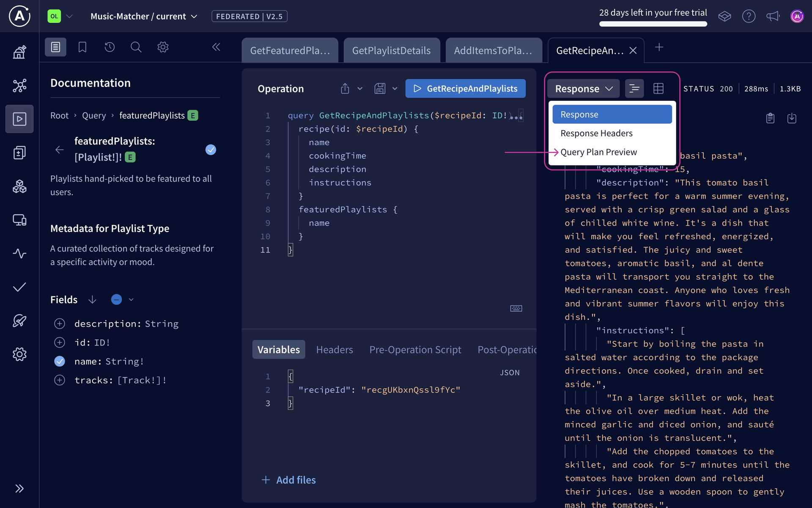
Task: Switch response to table view icon
Action: [658, 88]
